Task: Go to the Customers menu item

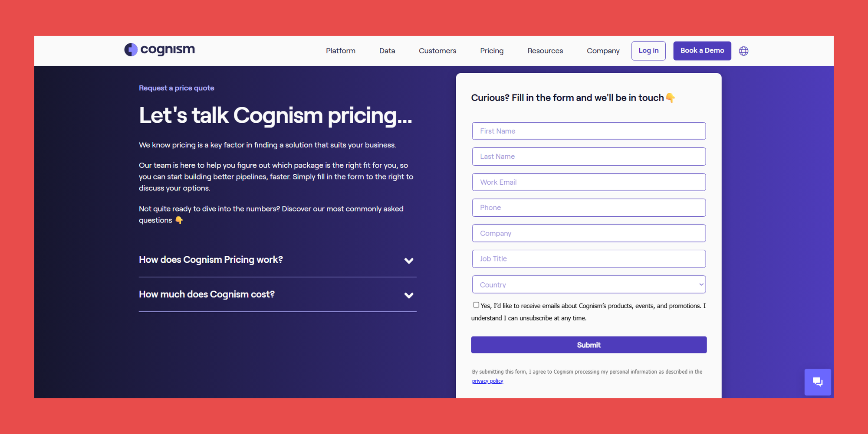Action: point(437,51)
